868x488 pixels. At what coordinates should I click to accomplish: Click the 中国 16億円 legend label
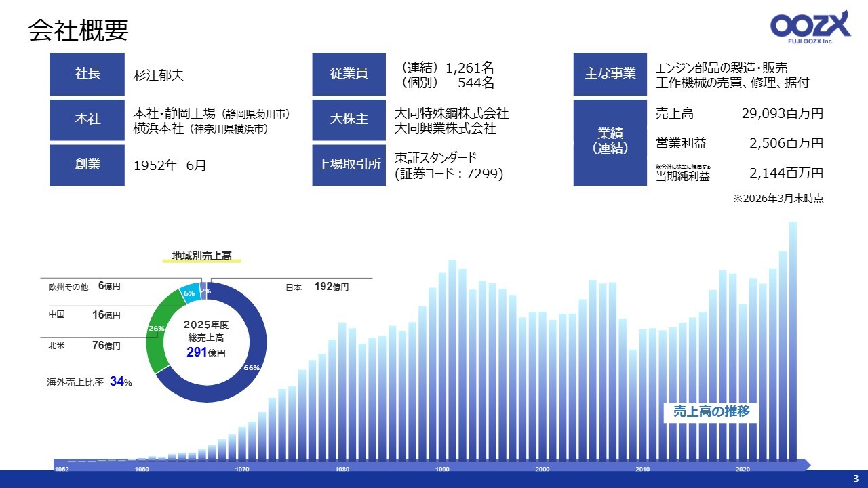[x=84, y=315]
